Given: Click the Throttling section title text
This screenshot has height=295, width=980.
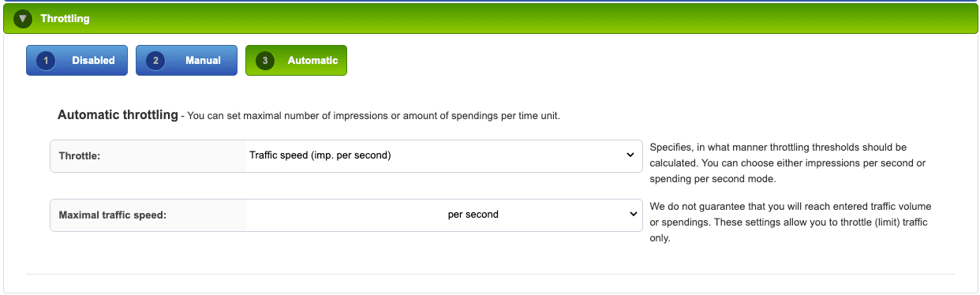Looking at the screenshot, I should (x=65, y=18).
